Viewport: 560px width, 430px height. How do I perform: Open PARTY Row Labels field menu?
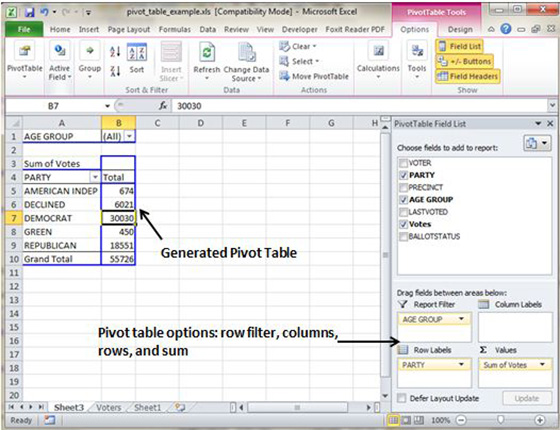click(x=461, y=365)
